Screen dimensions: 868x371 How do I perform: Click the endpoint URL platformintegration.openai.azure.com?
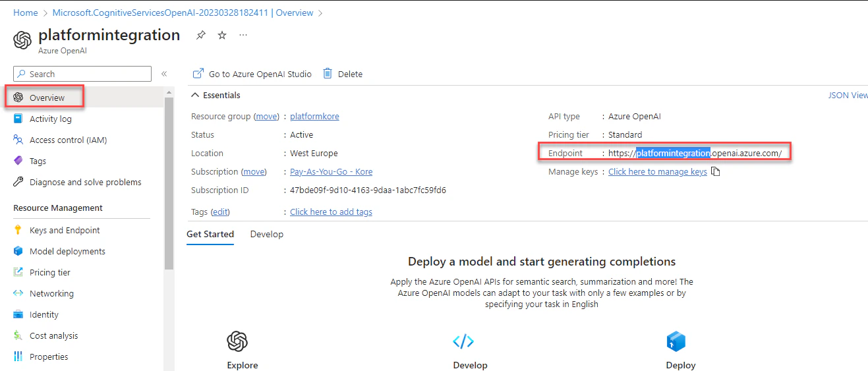point(695,153)
